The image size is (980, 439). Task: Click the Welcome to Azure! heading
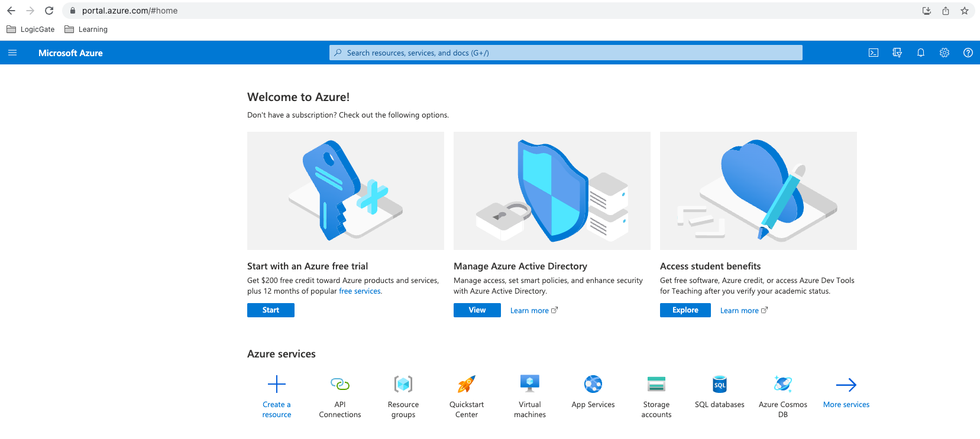[298, 97]
